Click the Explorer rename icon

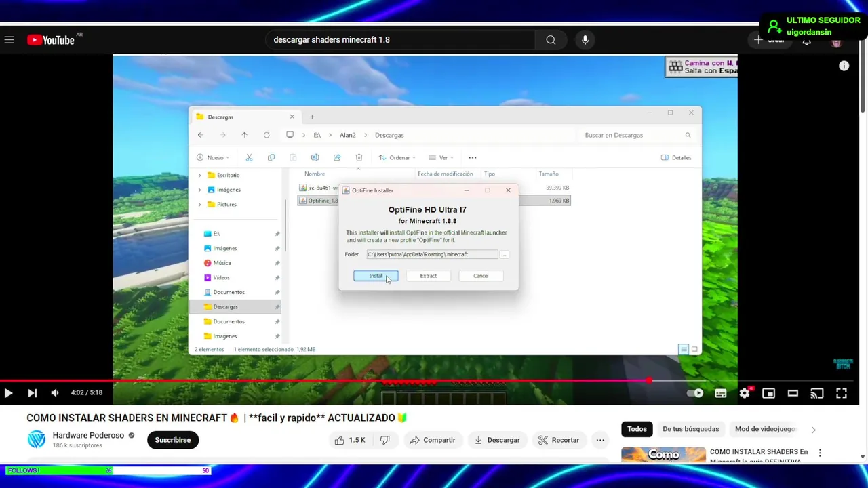pyautogui.click(x=315, y=157)
